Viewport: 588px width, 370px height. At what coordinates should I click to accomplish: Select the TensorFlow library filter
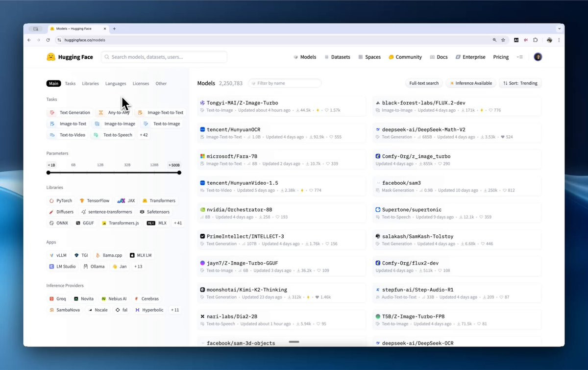click(94, 200)
